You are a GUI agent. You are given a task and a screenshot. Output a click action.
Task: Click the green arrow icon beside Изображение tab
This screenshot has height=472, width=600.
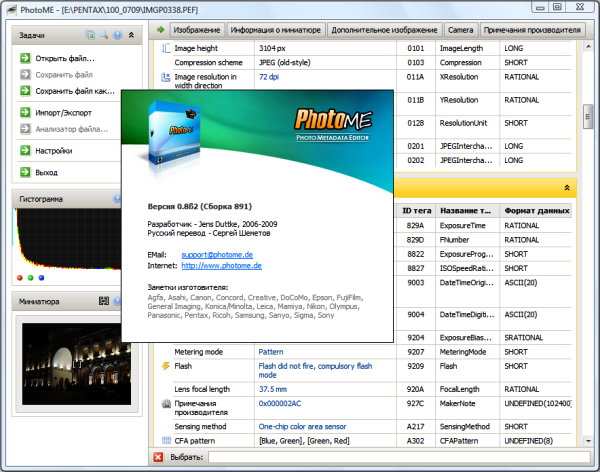(161, 29)
